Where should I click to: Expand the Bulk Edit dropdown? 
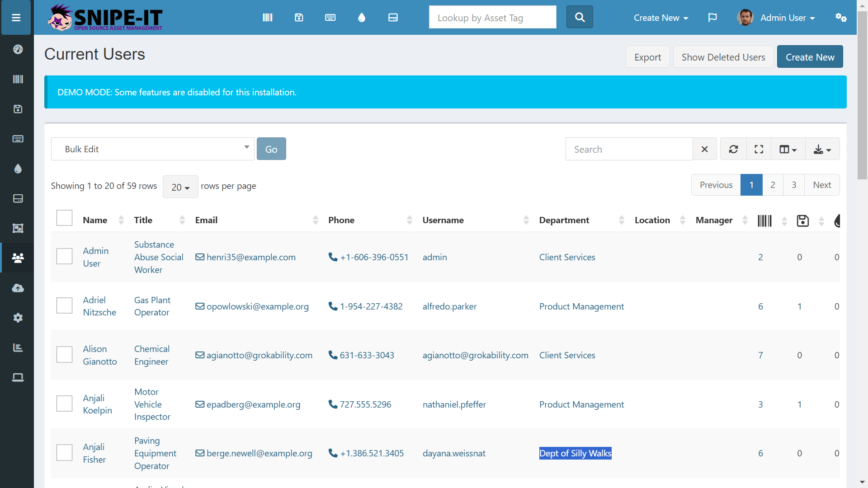click(x=153, y=149)
